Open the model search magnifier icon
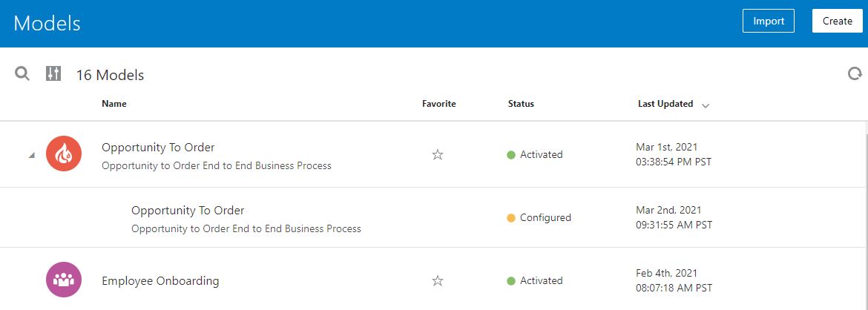 [22, 73]
